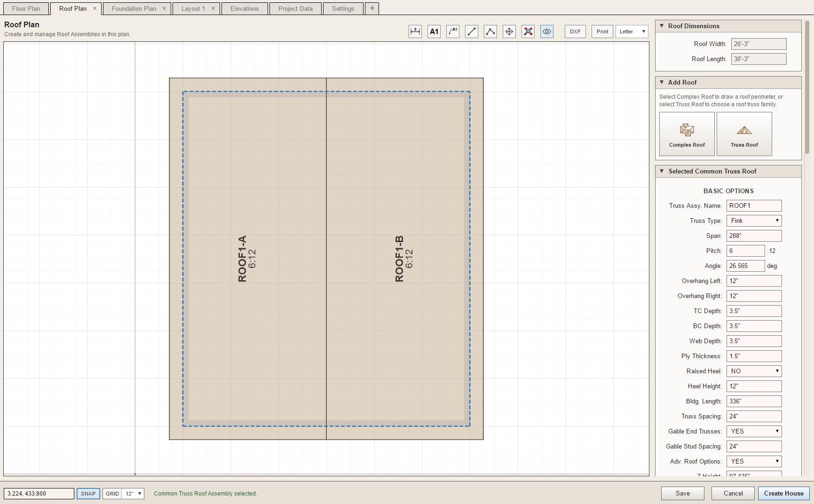The height and width of the screenshot is (504, 814).
Task: Open the Adv. Roof Options dropdown
Action: click(x=754, y=461)
